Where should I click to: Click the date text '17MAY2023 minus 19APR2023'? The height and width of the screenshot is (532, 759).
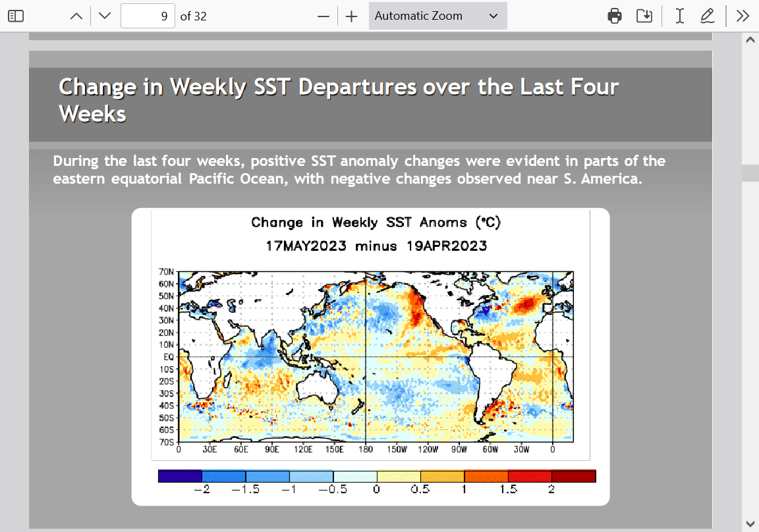tap(376, 246)
